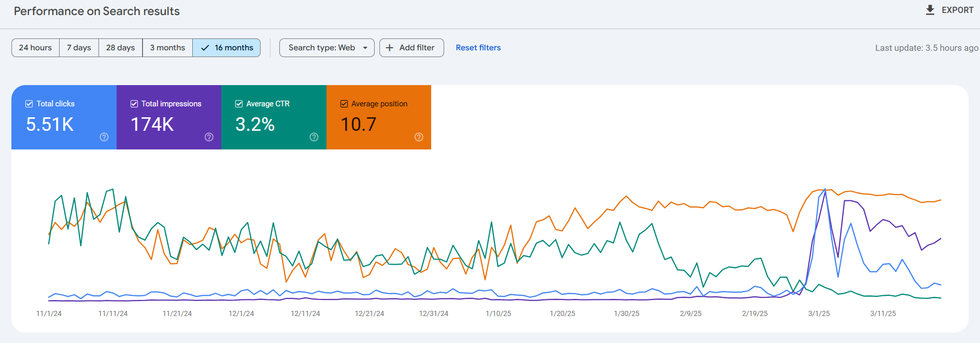Open the Search type: Web dropdown
Screen dimensions: 980x343
326,48
